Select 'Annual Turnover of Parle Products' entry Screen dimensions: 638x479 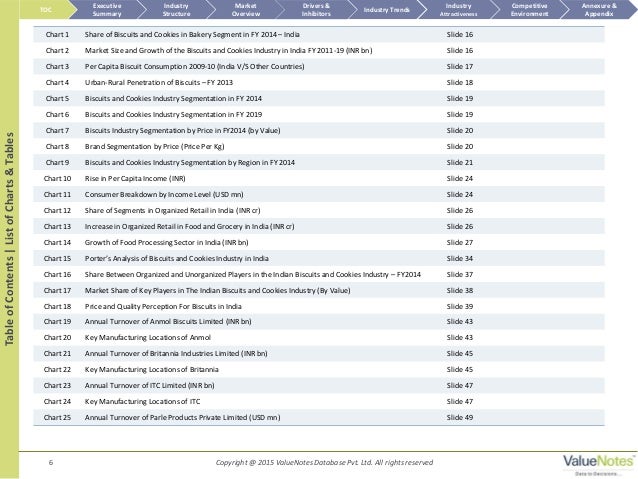(x=182, y=418)
